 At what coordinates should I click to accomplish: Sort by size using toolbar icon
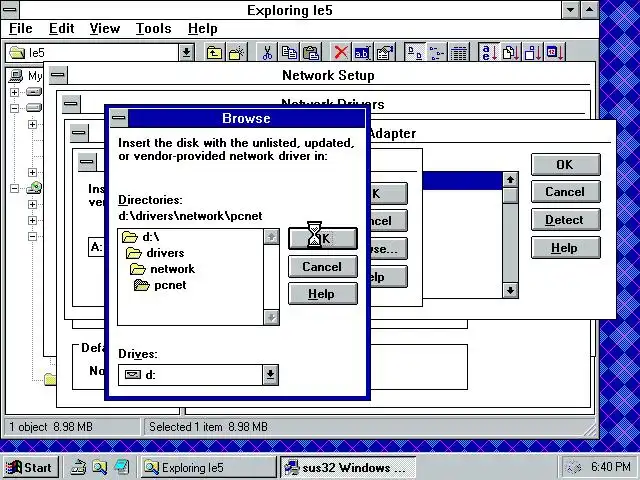coord(533,53)
